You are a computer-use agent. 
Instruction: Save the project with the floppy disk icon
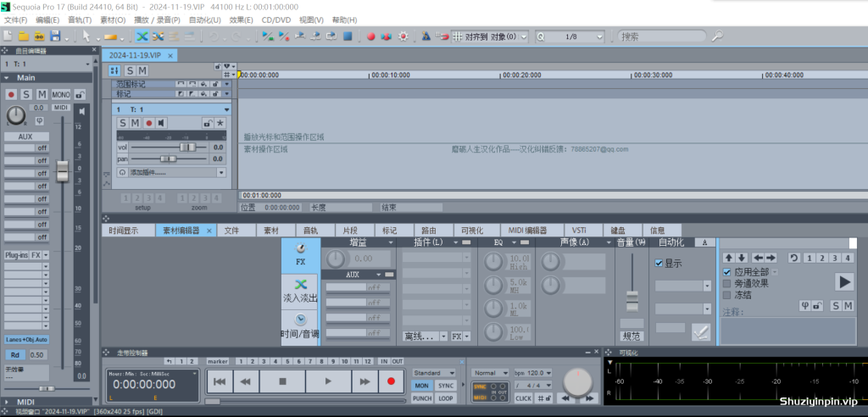(55, 36)
